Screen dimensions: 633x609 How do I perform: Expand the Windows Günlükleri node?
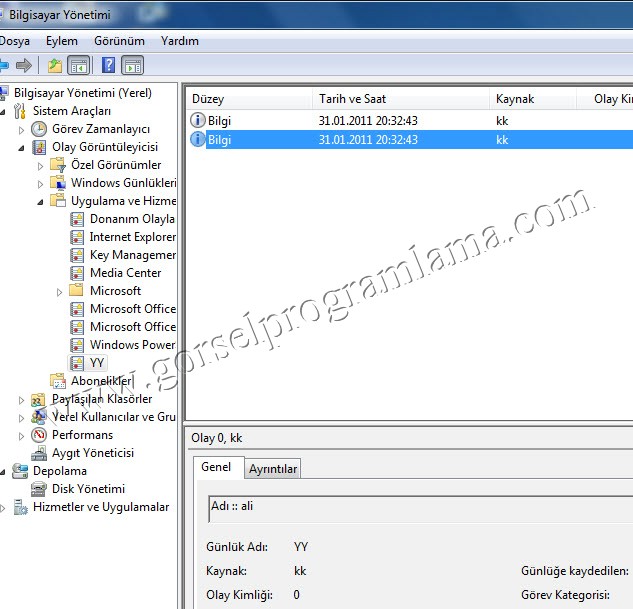pos(41,183)
